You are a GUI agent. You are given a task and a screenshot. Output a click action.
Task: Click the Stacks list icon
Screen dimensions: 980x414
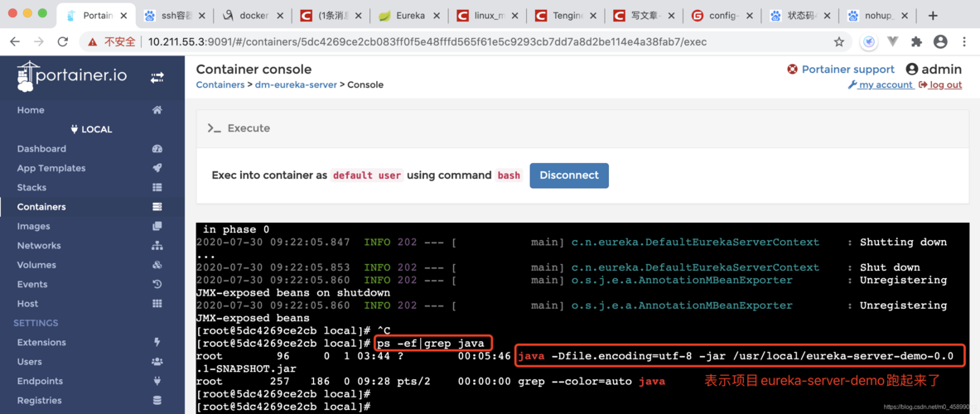point(157,187)
